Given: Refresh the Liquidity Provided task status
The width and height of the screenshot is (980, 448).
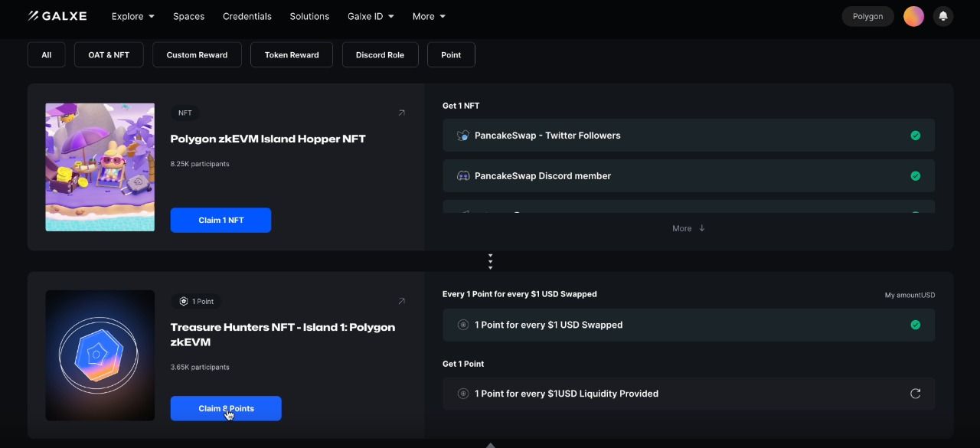Looking at the screenshot, I should [915, 394].
